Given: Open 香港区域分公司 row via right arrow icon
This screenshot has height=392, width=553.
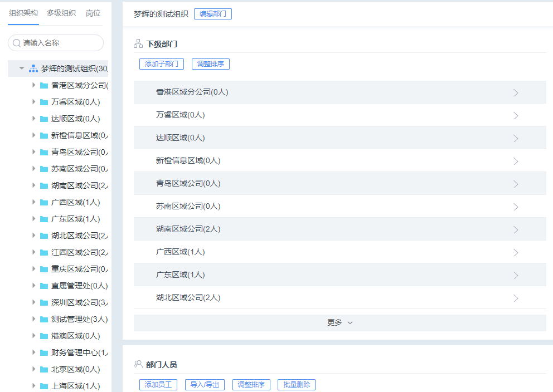Looking at the screenshot, I should coord(516,92).
